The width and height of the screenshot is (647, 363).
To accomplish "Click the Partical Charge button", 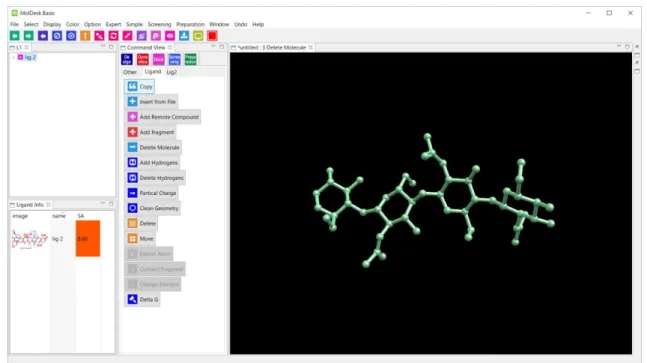I will tap(151, 193).
